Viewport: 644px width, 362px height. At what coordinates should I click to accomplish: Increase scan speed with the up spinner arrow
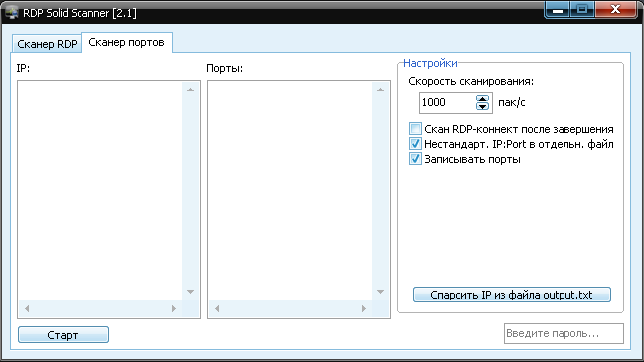pyautogui.click(x=482, y=99)
